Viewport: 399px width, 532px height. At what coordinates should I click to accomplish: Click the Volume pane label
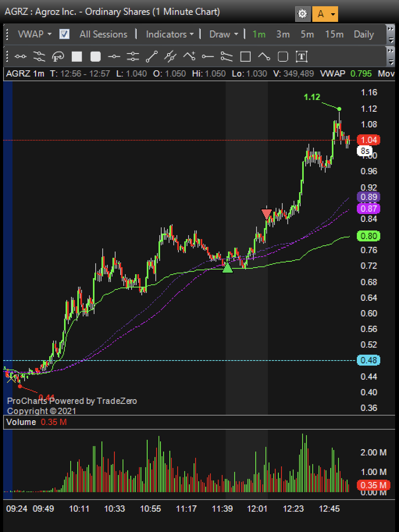[x=21, y=422]
